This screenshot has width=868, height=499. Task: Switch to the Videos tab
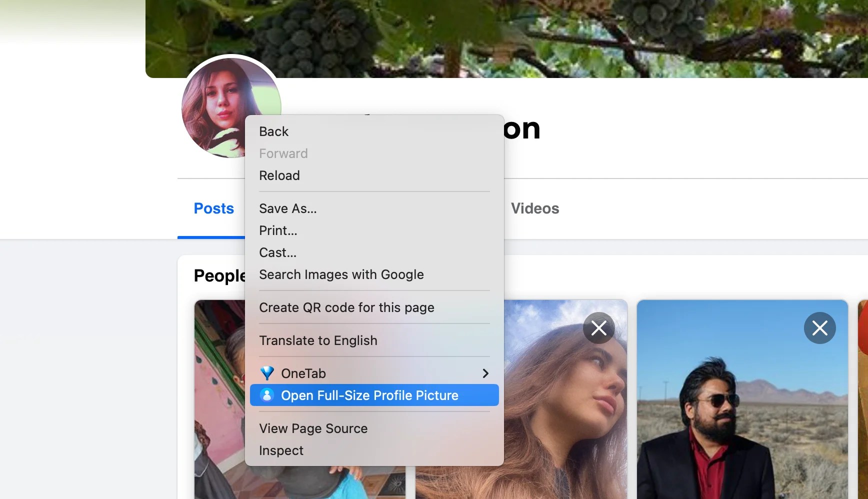[535, 208]
